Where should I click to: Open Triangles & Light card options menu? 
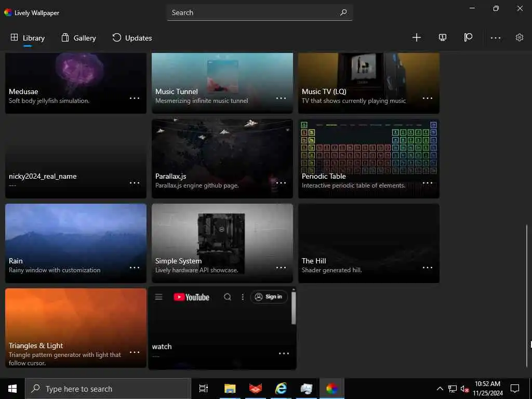pyautogui.click(x=135, y=352)
